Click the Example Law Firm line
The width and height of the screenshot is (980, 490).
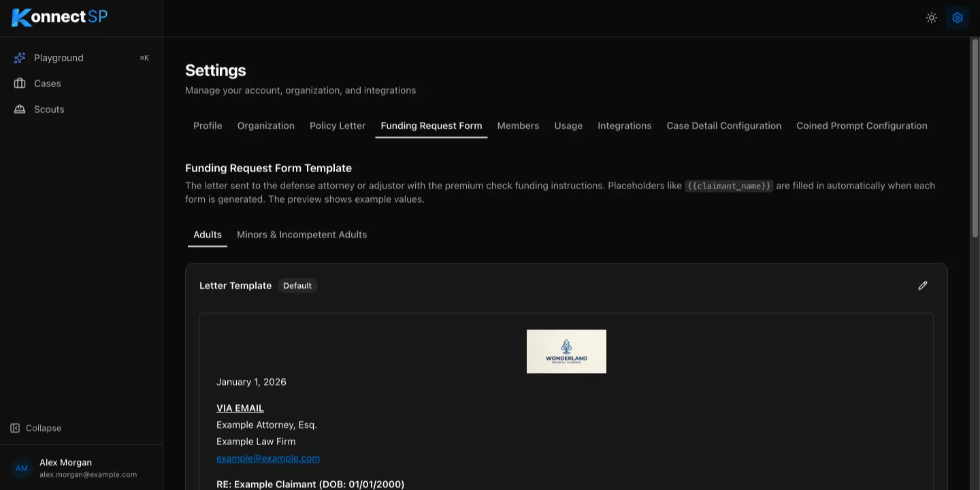coord(256,442)
